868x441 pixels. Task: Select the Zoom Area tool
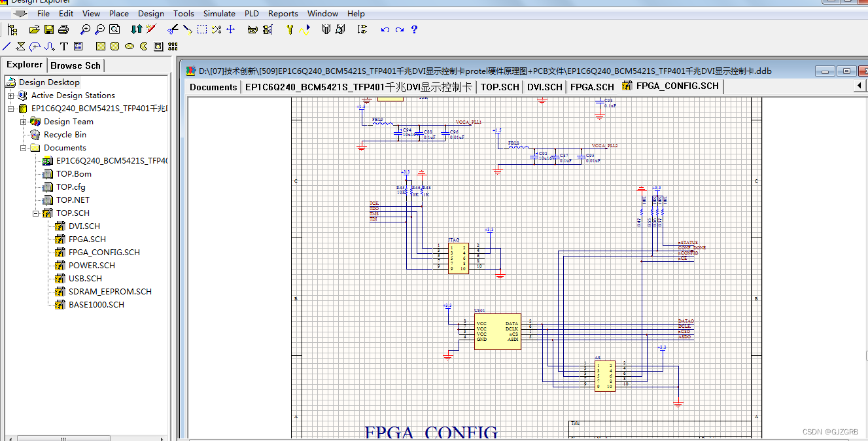click(x=114, y=29)
